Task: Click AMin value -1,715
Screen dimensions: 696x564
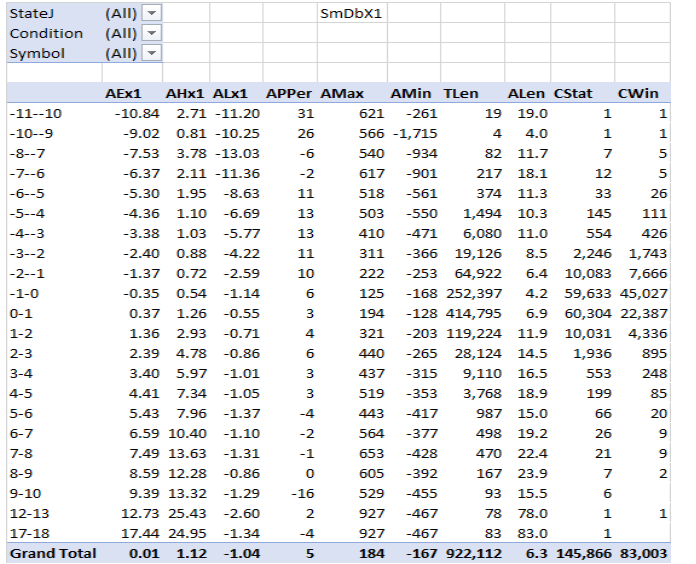Action: 415,134
